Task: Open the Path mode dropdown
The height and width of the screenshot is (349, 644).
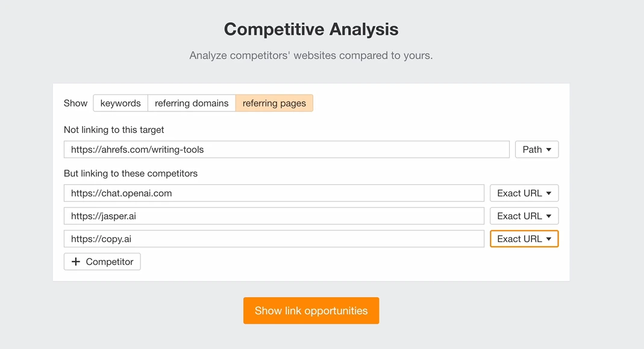Action: point(536,150)
